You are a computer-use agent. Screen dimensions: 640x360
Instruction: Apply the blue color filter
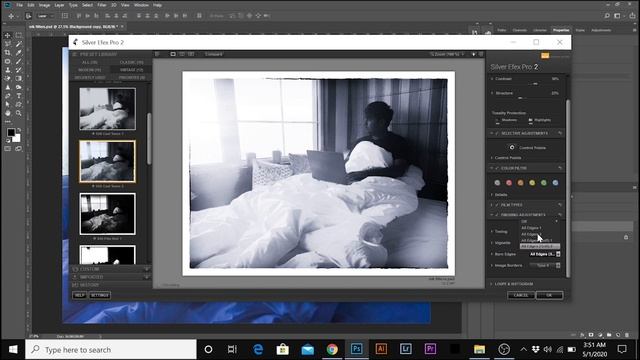coord(556,183)
